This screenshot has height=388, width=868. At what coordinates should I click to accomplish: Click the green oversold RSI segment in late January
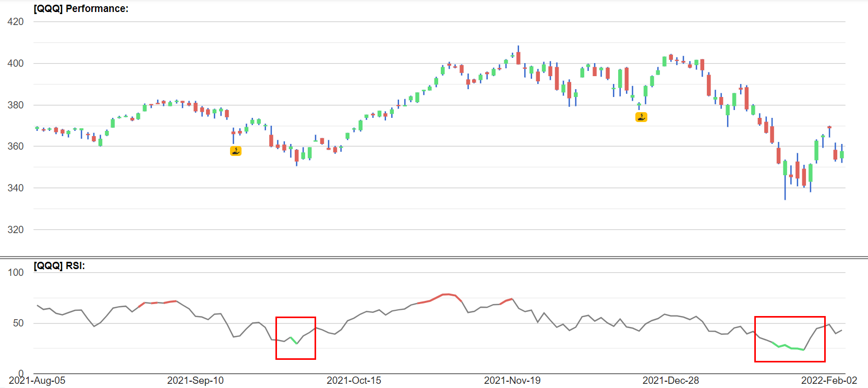pyautogui.click(x=788, y=346)
